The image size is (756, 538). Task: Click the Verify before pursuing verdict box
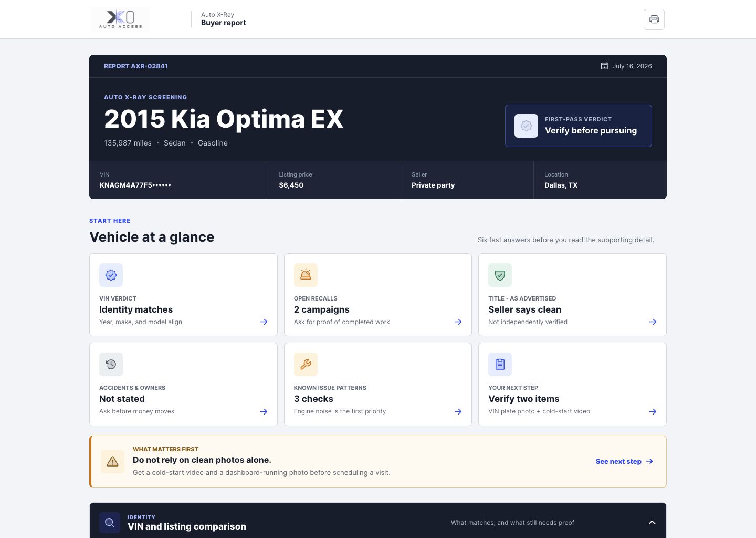click(x=579, y=126)
